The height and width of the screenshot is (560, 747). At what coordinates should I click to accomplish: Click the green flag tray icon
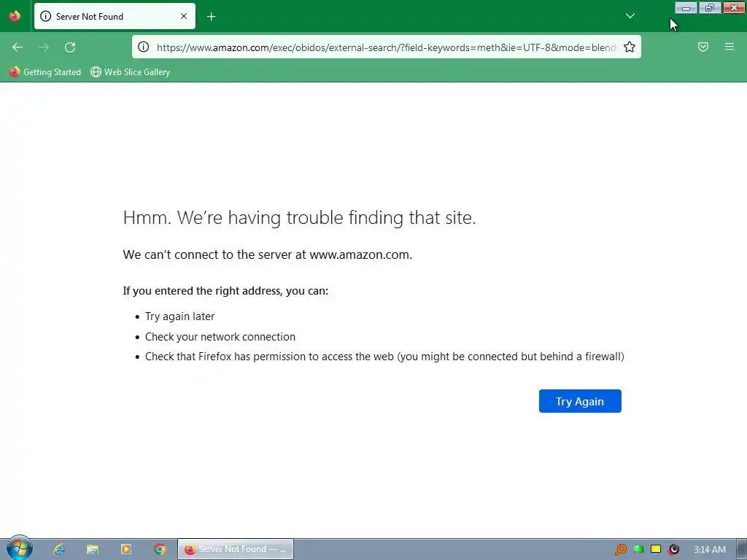pyautogui.click(x=638, y=550)
